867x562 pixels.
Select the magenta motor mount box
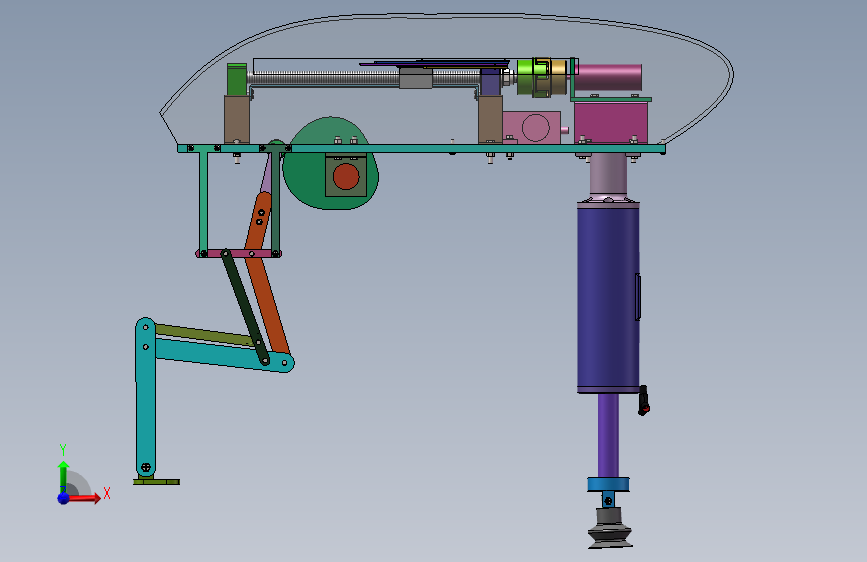[610, 122]
